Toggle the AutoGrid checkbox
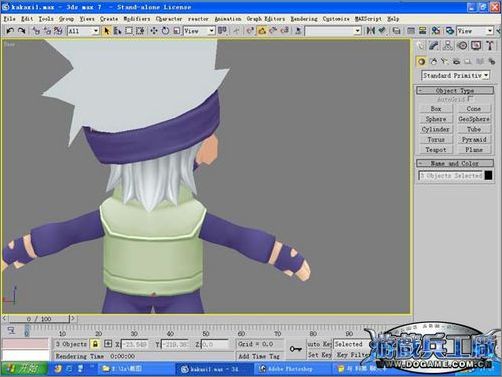502x377 pixels. (x=470, y=99)
